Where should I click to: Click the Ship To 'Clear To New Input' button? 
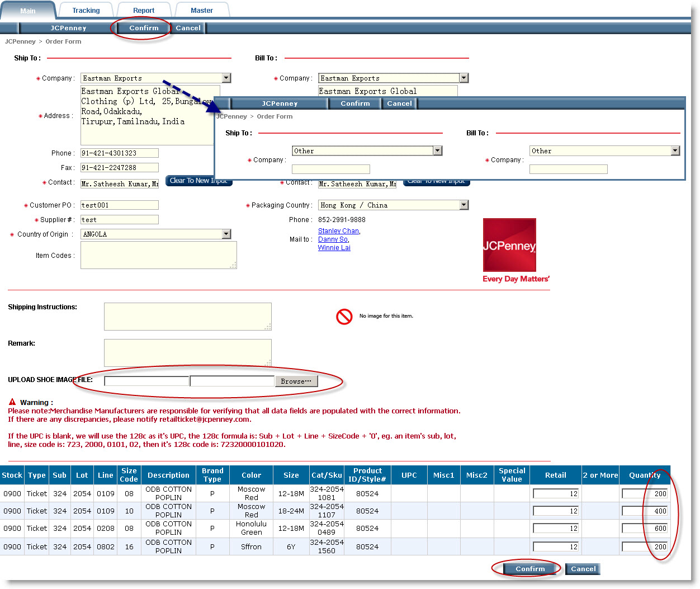(198, 181)
